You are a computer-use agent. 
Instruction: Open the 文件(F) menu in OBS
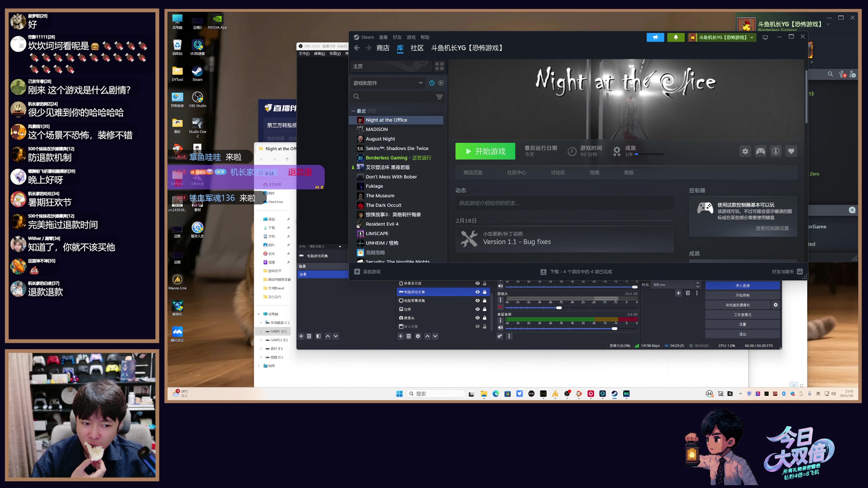pyautogui.click(x=304, y=54)
